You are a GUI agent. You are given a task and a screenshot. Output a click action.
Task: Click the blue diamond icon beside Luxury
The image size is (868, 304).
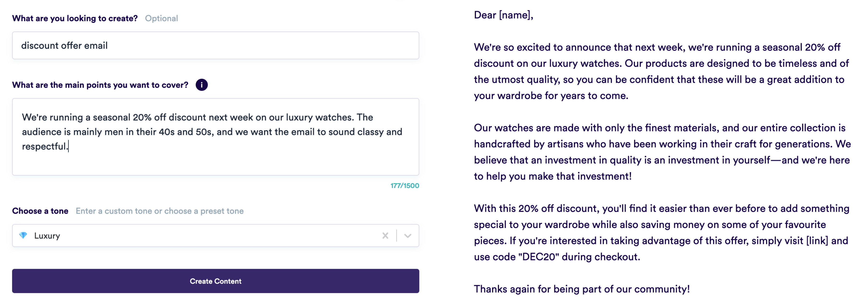click(x=23, y=235)
